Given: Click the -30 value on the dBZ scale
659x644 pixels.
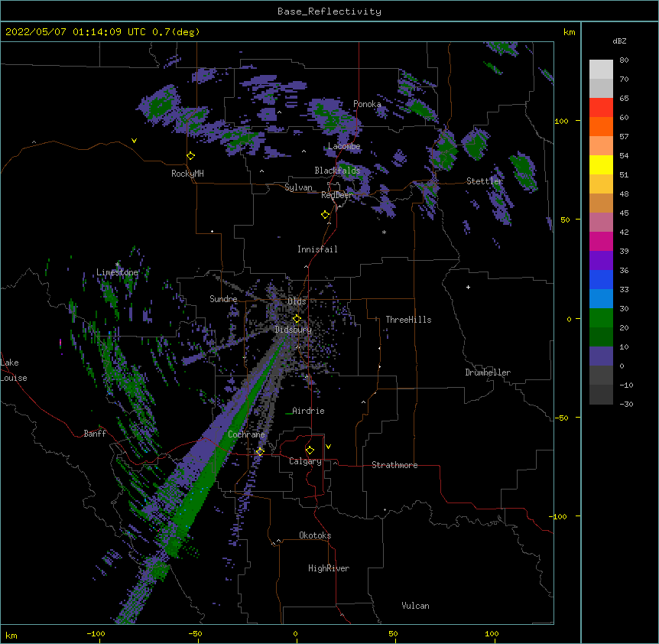Looking at the screenshot, I should 626,405.
